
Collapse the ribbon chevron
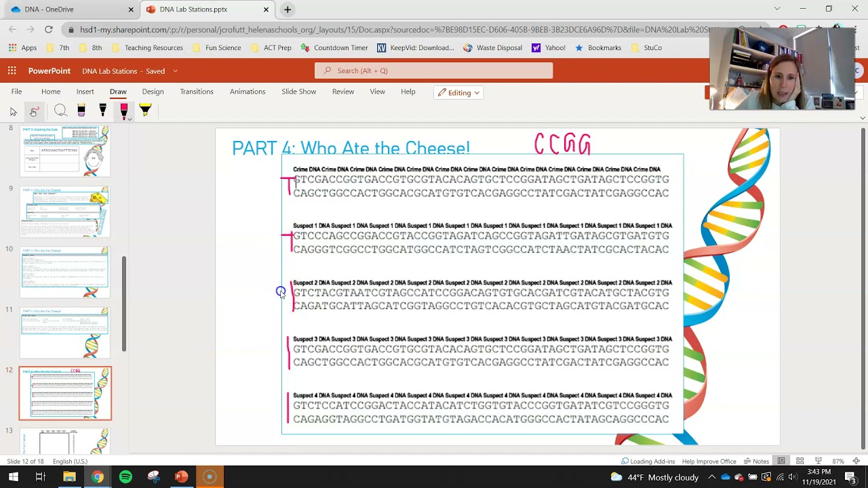click(x=863, y=118)
